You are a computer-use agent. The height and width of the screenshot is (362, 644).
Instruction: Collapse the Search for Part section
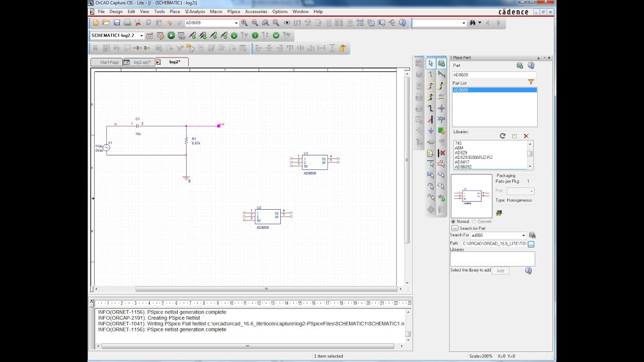pyautogui.click(x=454, y=228)
